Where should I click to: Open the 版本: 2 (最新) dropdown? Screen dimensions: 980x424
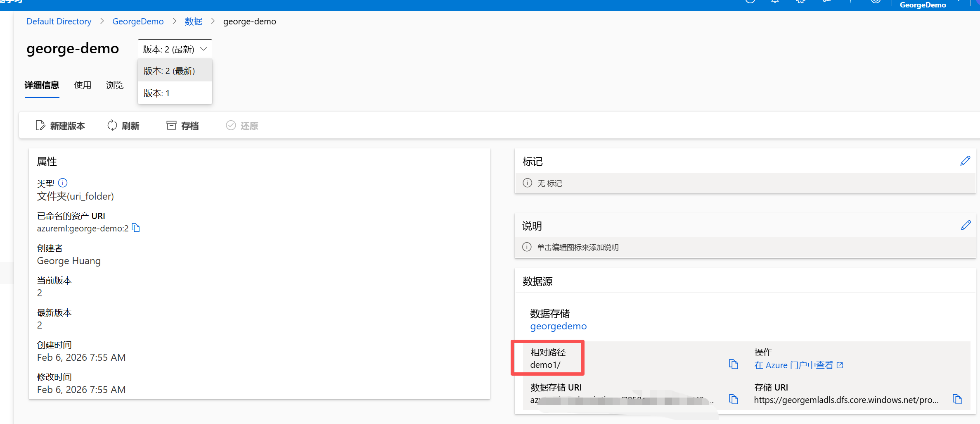[174, 49]
